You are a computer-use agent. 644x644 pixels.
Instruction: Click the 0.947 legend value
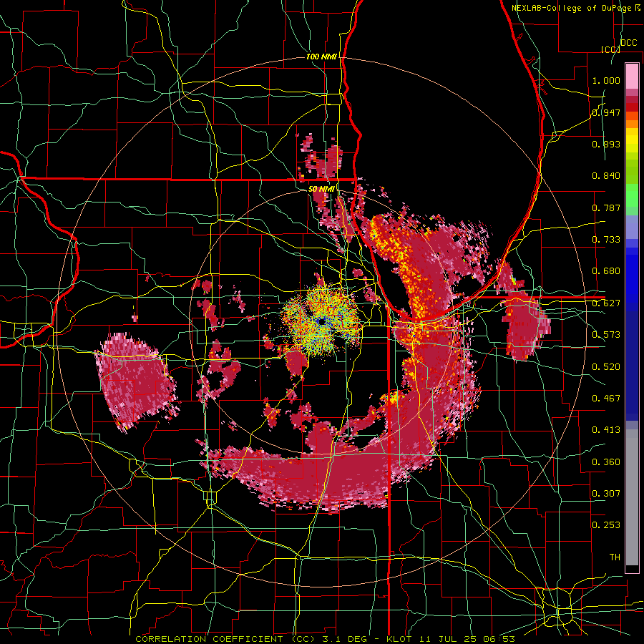pos(606,112)
